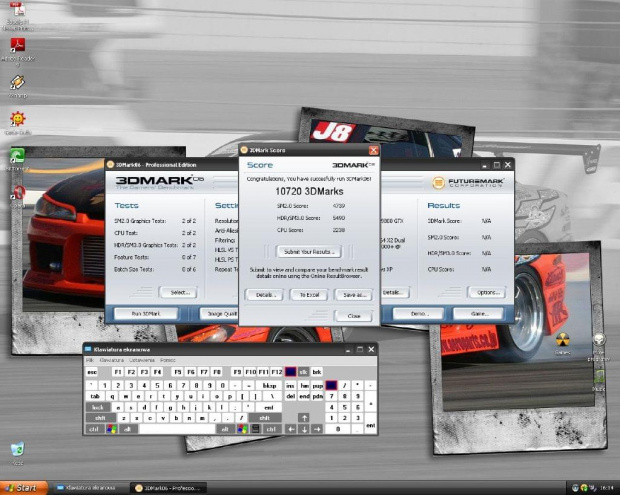Click the spacebar on on-screen keyboard
Screen dimensions: 620x495
(x=177, y=429)
